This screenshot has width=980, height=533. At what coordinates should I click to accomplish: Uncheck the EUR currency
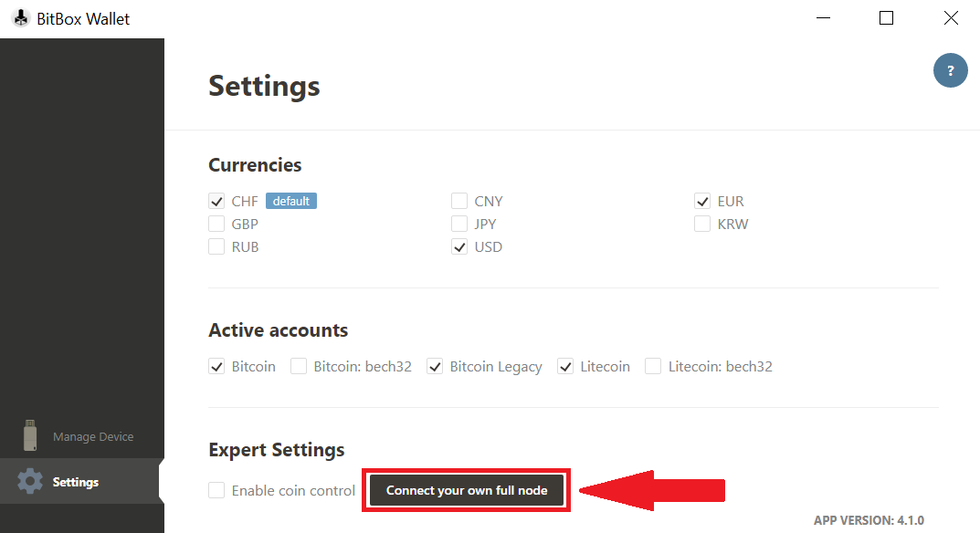tap(702, 202)
